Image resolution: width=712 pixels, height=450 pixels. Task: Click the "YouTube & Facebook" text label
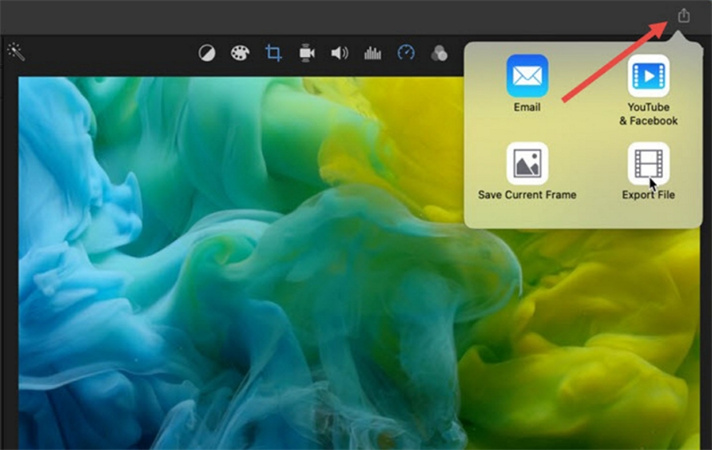click(x=648, y=114)
